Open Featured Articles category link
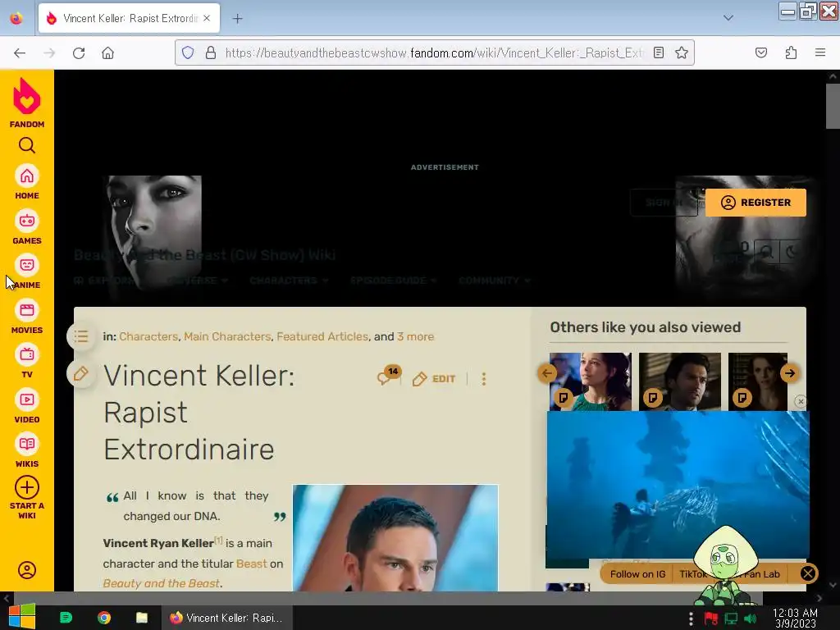This screenshot has width=840, height=630. [322, 336]
